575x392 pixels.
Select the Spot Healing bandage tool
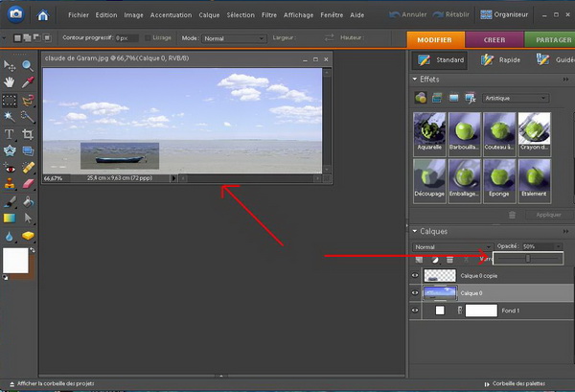(x=28, y=168)
